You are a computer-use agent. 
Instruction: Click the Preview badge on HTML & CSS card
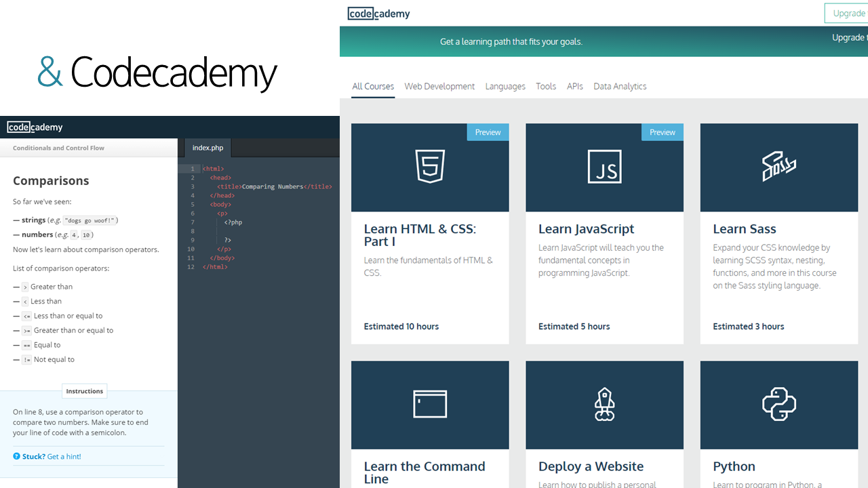click(488, 132)
